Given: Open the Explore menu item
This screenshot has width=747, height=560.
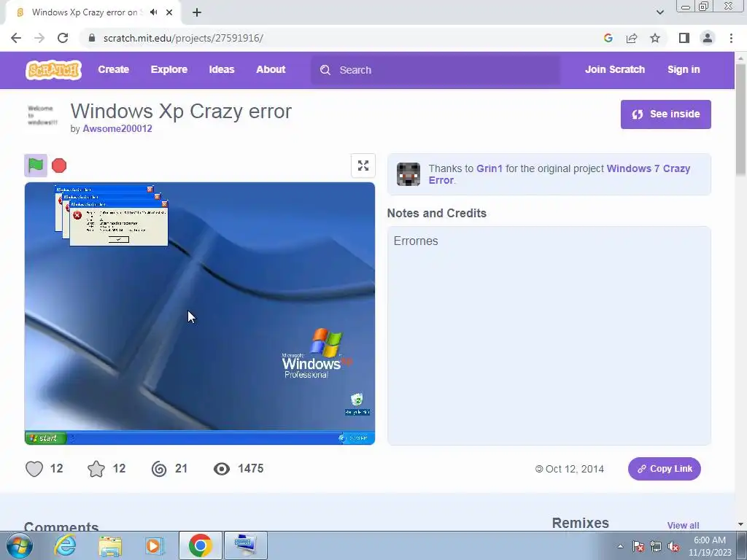Looking at the screenshot, I should (x=169, y=69).
